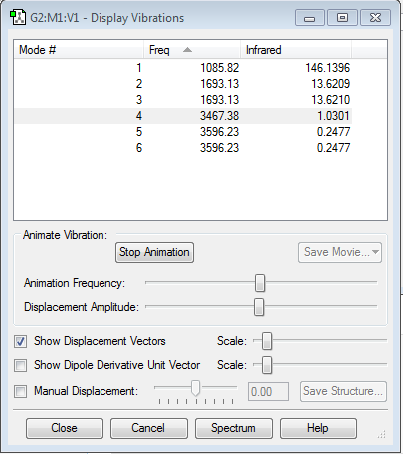Click the Animation Frequency slider handle

point(260,283)
